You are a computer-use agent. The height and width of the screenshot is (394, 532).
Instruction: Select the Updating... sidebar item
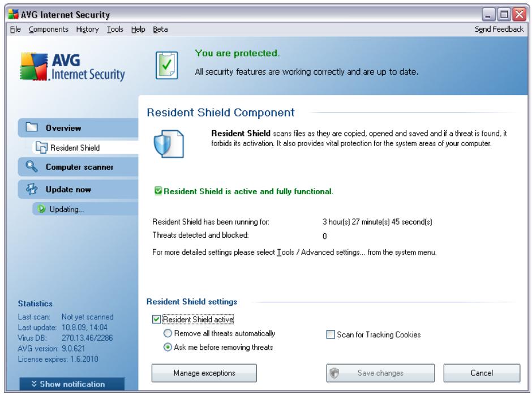point(85,209)
